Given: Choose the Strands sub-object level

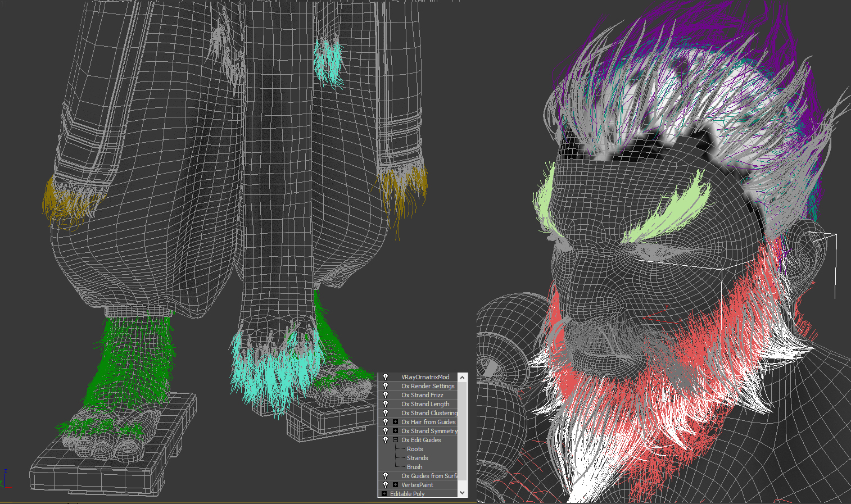Looking at the screenshot, I should [417, 458].
